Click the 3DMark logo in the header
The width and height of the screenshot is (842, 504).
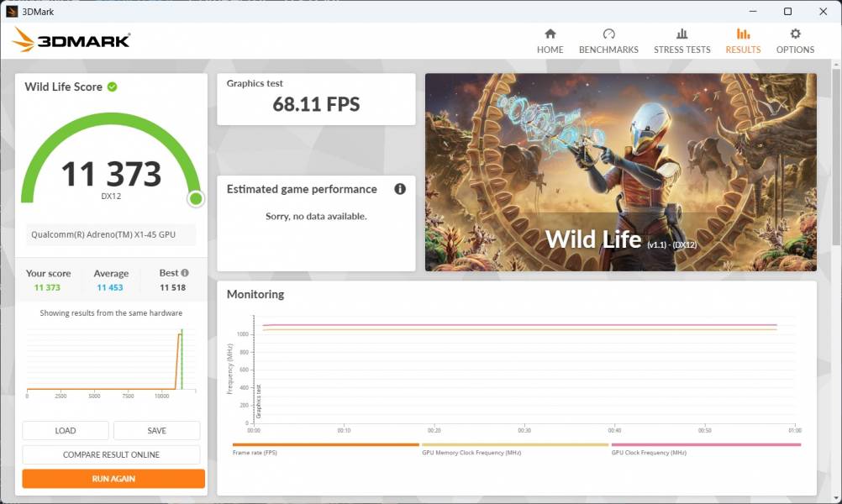click(x=71, y=39)
